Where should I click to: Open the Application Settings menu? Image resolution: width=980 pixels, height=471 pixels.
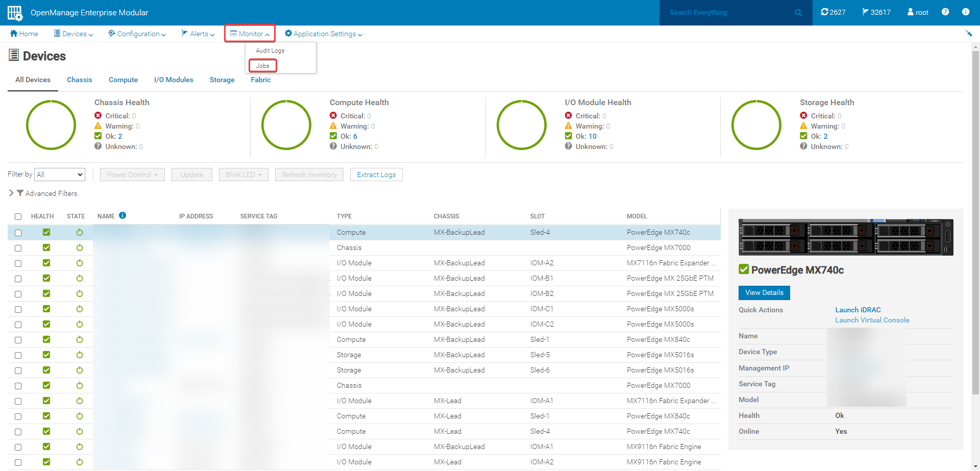(x=324, y=34)
